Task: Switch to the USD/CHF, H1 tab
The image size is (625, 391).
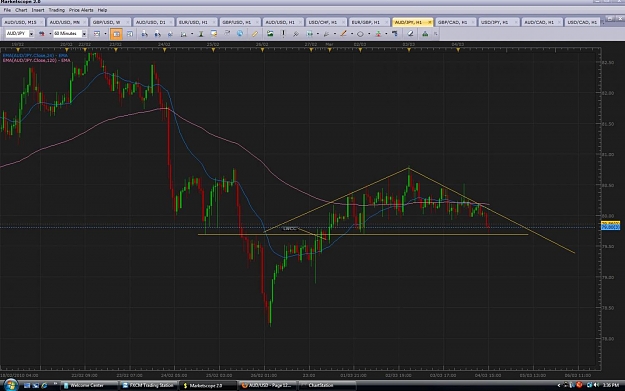Action: (x=326, y=22)
